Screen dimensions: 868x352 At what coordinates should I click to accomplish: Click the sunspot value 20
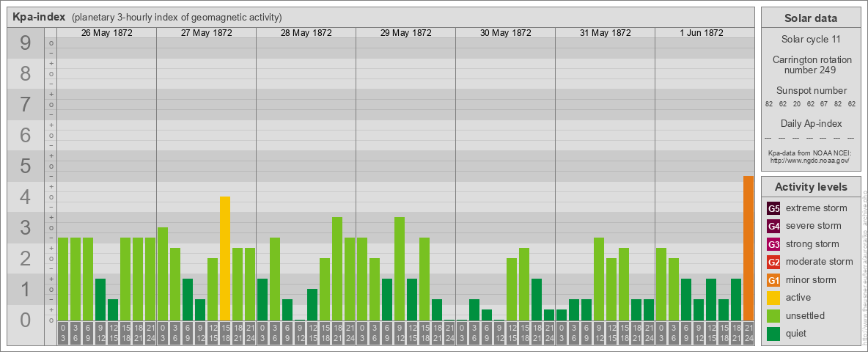coord(797,103)
